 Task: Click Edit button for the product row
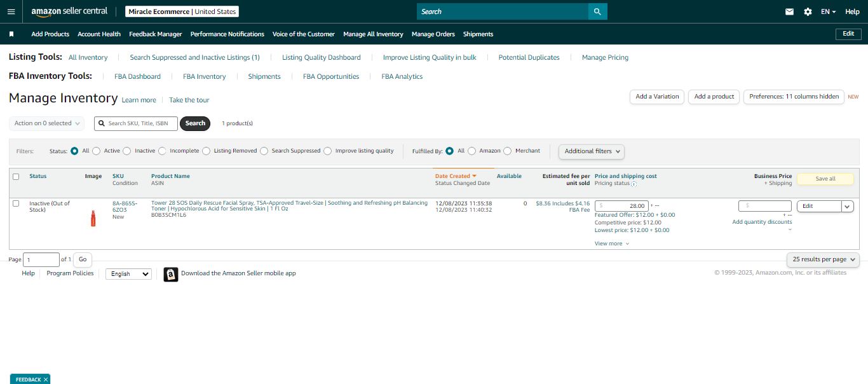point(819,206)
